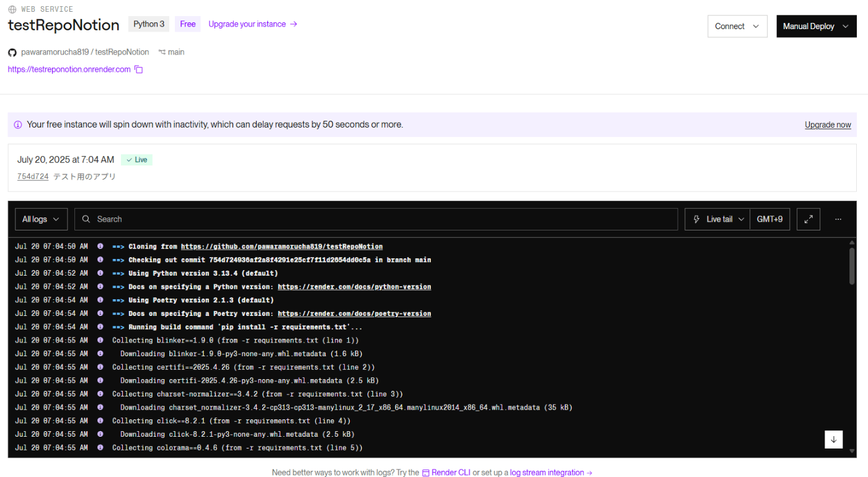Screen dimensions: 868x477
Task: Click the GitHub icon beside repository name
Action: coord(12,52)
